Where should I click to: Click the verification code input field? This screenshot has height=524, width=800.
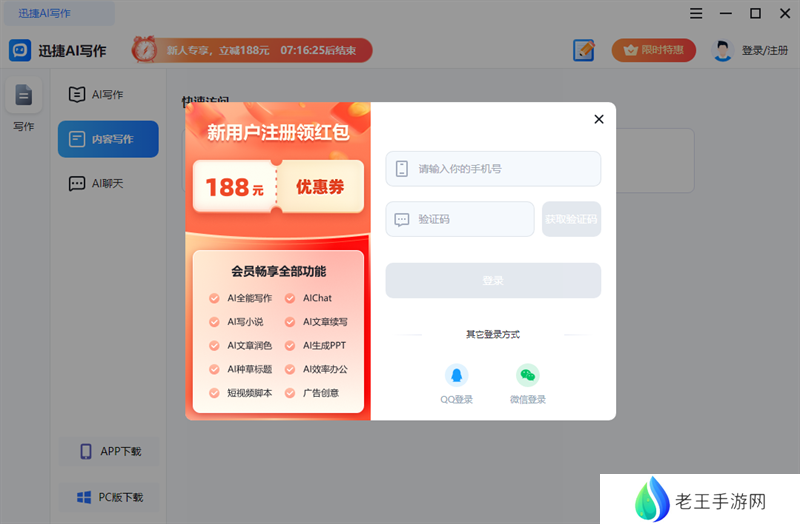[x=460, y=219]
